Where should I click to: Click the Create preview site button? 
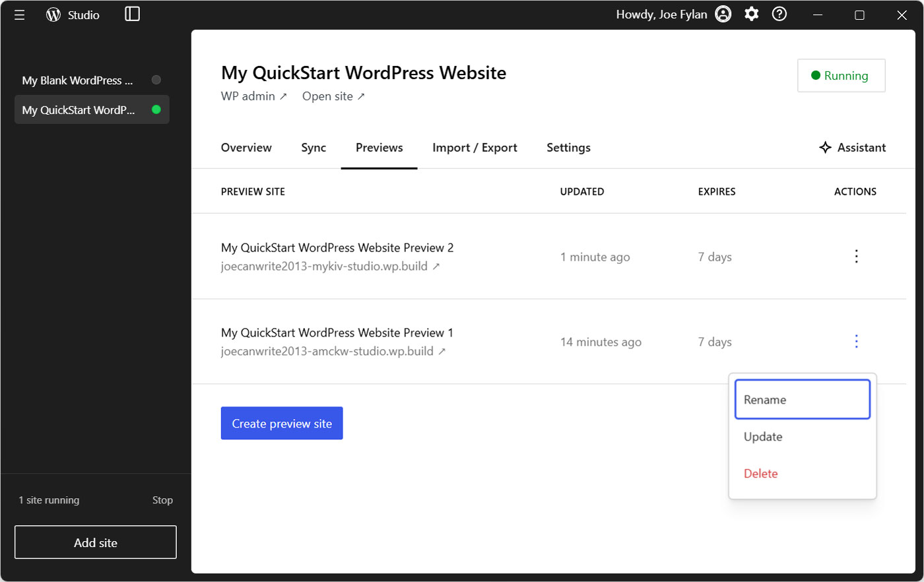coord(282,423)
